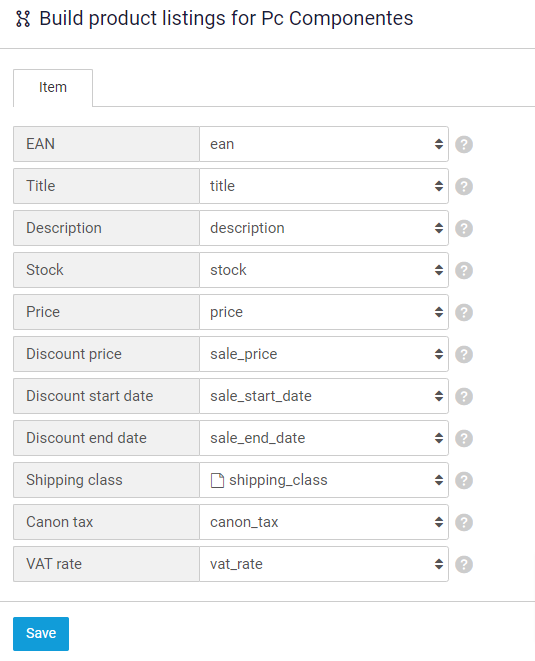Open the sale_price dropdown
The height and width of the screenshot is (661, 535).
(323, 354)
